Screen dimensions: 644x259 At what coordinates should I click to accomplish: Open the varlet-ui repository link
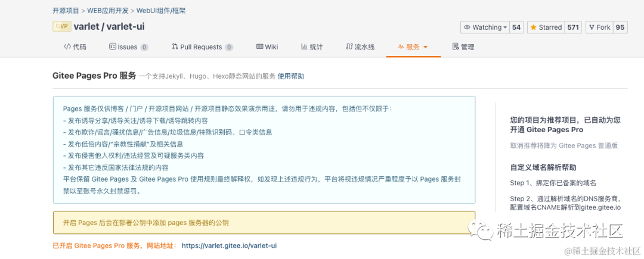[x=125, y=27]
